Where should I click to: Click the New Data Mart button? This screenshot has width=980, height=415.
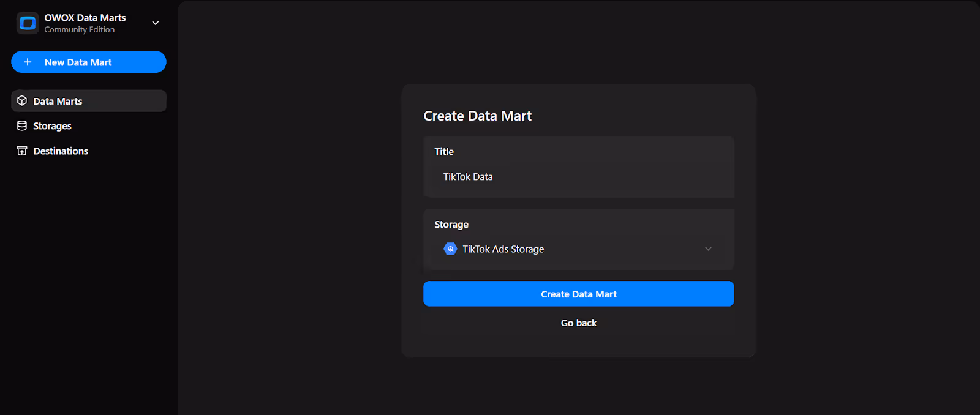(x=89, y=62)
